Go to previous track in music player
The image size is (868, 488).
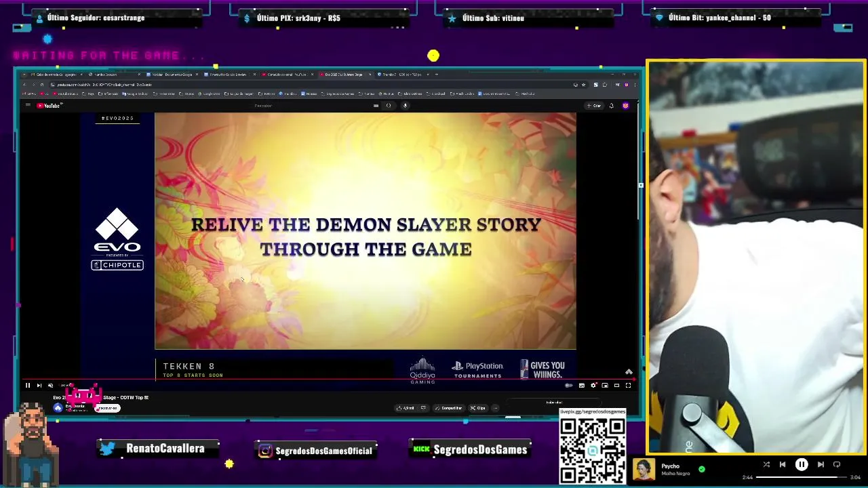click(x=783, y=465)
